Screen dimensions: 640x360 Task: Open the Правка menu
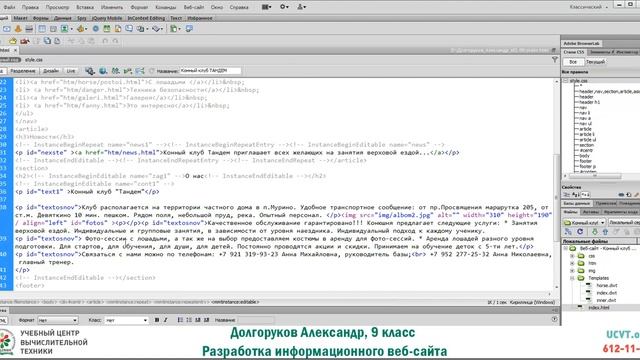pyautogui.click(x=30, y=7)
